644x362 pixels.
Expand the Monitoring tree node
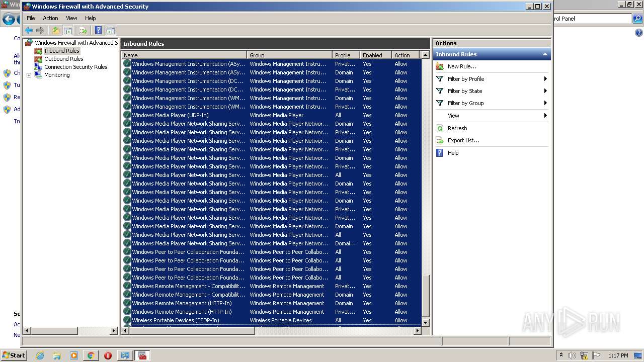pos(29,75)
